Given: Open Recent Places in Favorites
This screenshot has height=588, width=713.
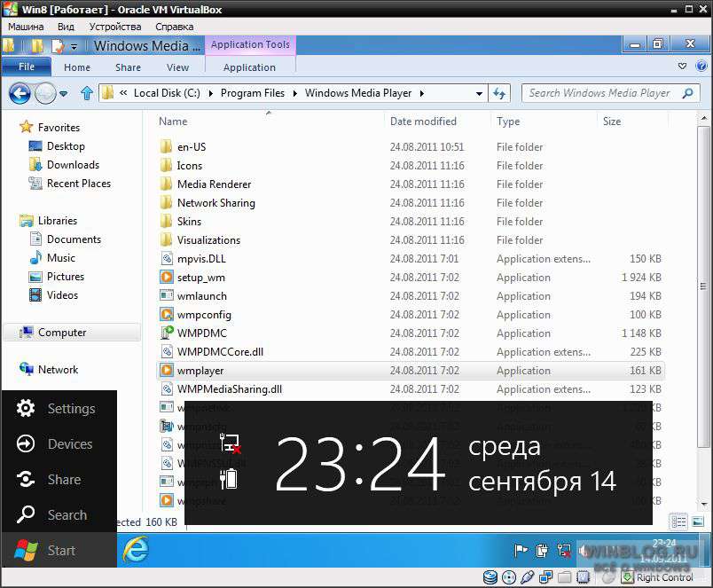Looking at the screenshot, I should coord(79,184).
